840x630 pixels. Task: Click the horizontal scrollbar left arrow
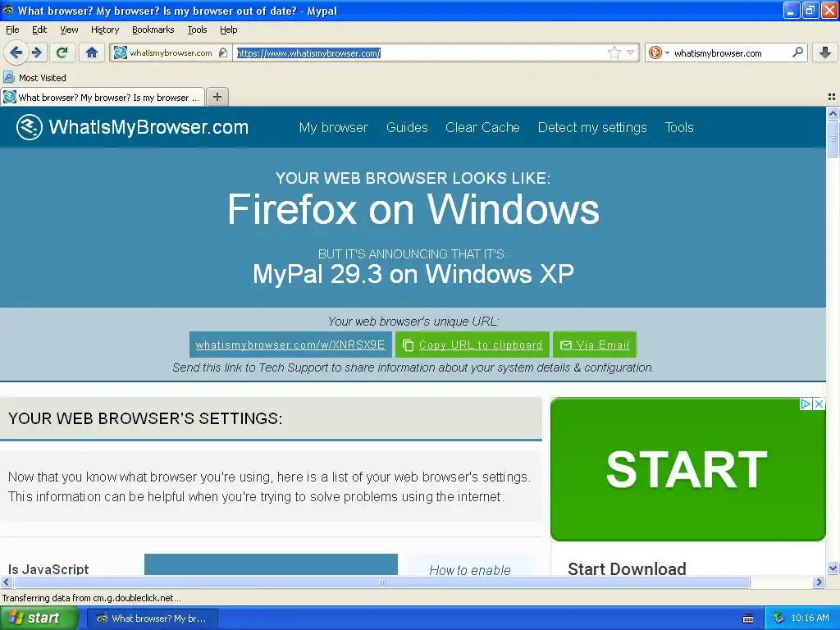point(6,582)
